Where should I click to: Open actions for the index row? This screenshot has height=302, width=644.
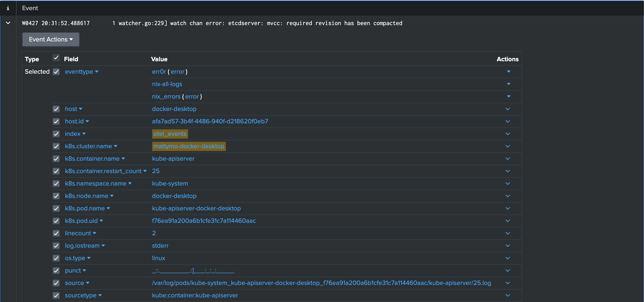pos(508,134)
